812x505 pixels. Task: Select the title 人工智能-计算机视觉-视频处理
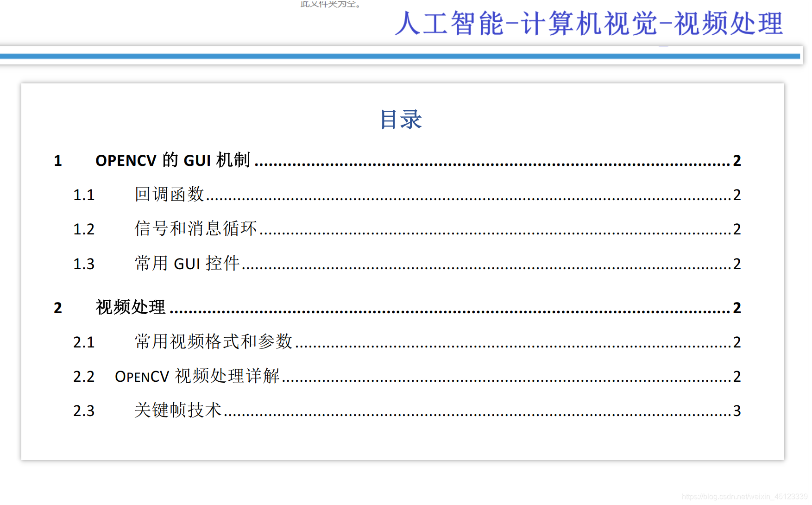click(589, 23)
